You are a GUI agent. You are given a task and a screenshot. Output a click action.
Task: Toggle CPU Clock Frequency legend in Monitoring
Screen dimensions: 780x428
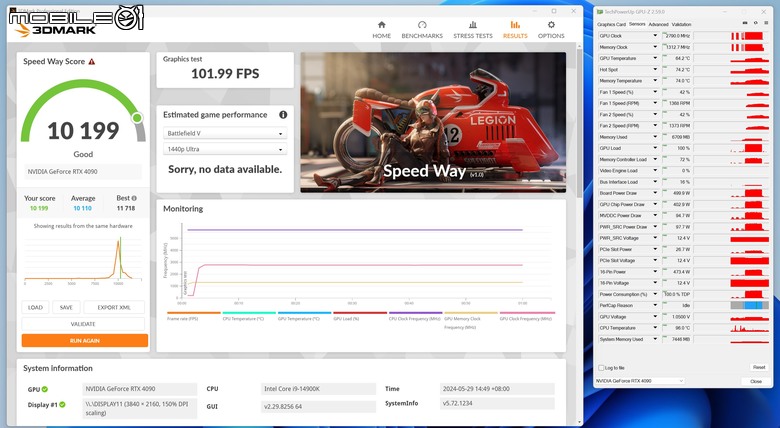(x=415, y=316)
